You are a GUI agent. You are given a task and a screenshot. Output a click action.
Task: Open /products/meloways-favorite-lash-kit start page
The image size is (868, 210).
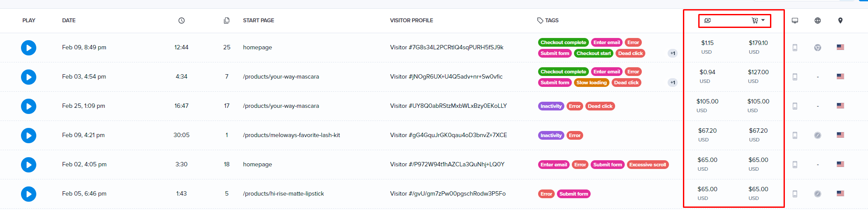point(291,135)
